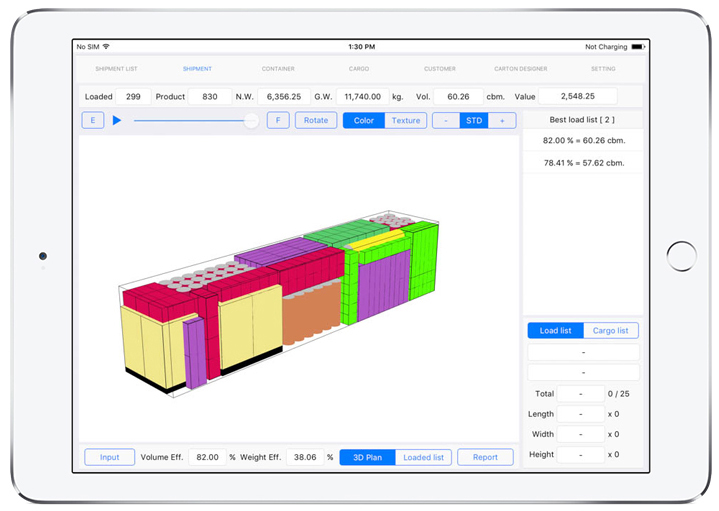This screenshot has height=511, width=719.
Task: Go to the Cargo tab
Action: click(x=359, y=69)
